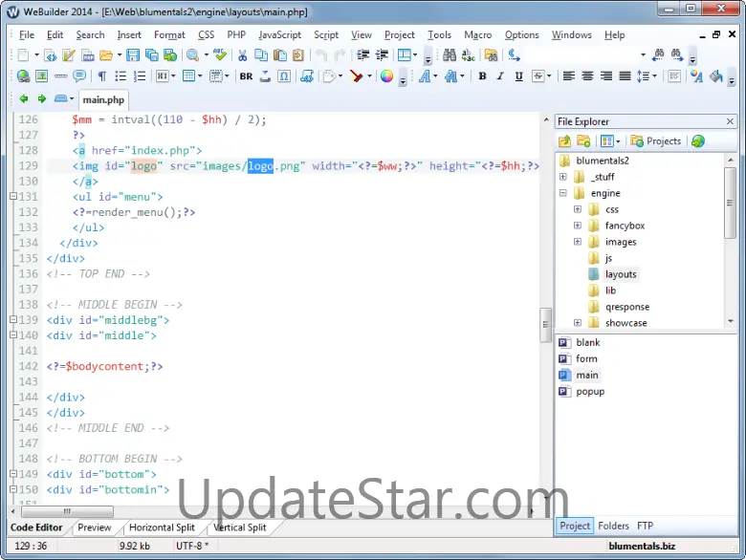Click the Copy icon
The image size is (746, 560).
coord(261,55)
